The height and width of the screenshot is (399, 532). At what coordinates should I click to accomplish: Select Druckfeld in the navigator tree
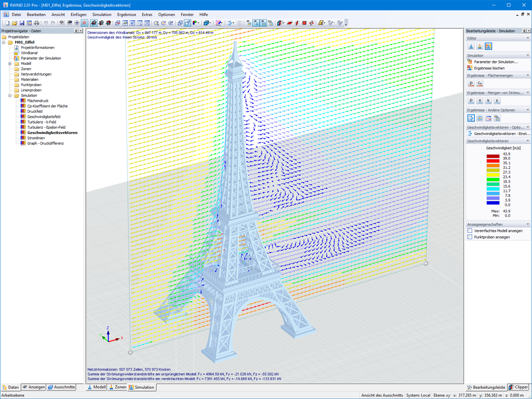coord(35,111)
